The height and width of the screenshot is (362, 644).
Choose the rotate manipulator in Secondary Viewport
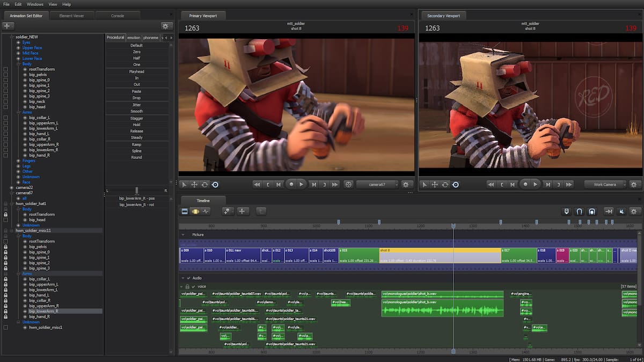pyautogui.click(x=445, y=184)
